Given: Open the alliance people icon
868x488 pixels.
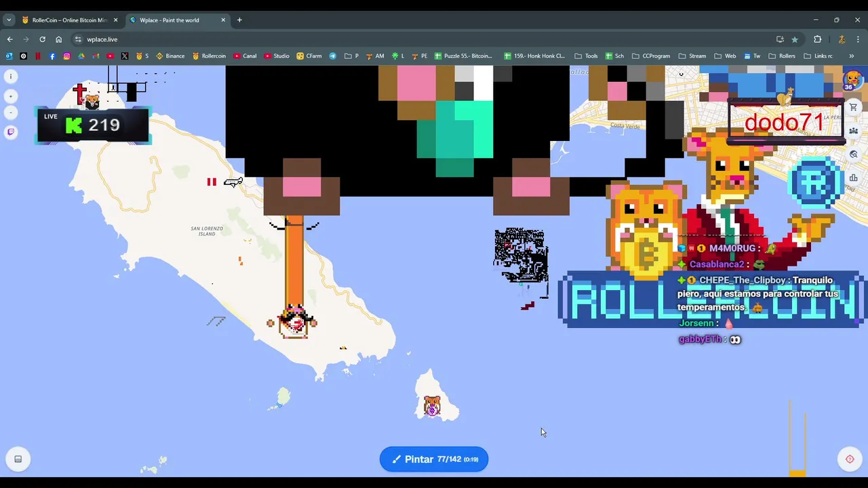Looking at the screenshot, I should tap(854, 131).
